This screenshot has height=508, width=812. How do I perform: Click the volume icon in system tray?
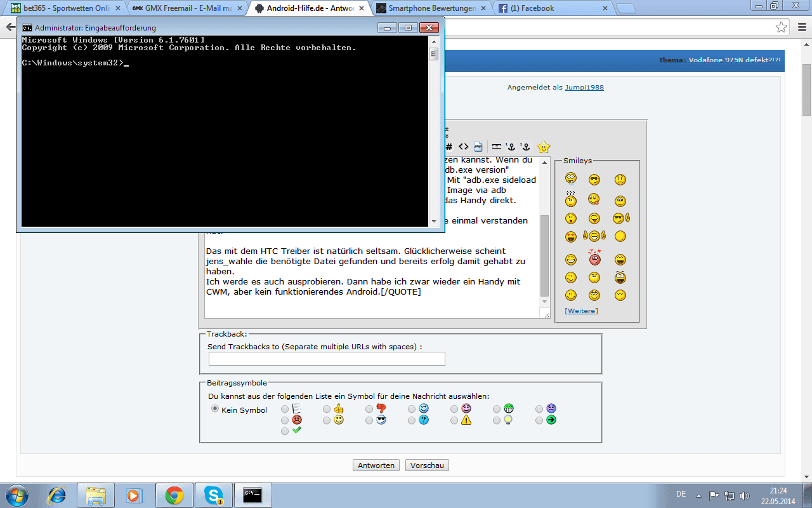tap(744, 495)
